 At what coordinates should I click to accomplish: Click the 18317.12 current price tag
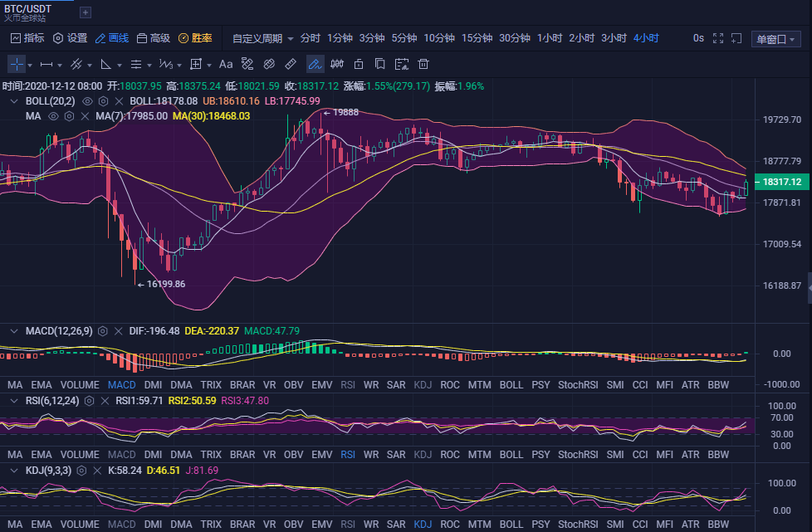(782, 182)
